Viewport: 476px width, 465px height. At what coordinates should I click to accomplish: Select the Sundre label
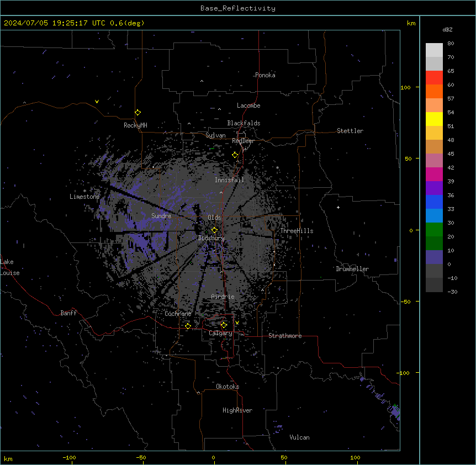pos(161,216)
